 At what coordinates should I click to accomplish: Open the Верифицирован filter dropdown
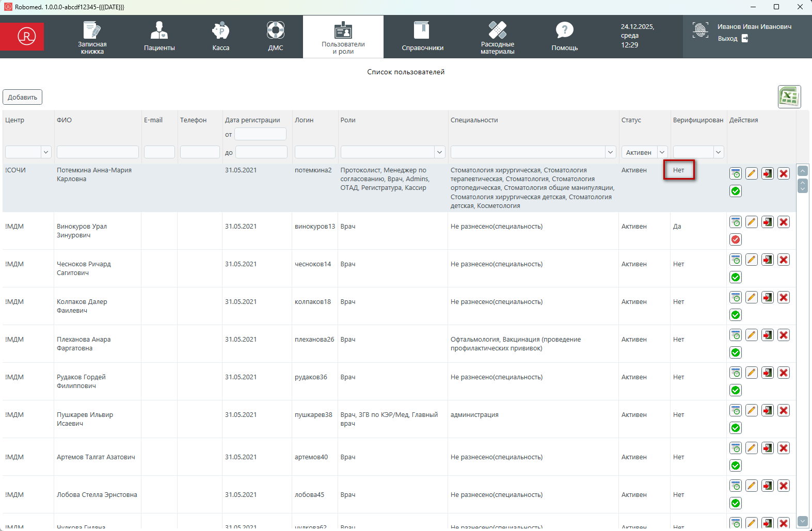718,152
